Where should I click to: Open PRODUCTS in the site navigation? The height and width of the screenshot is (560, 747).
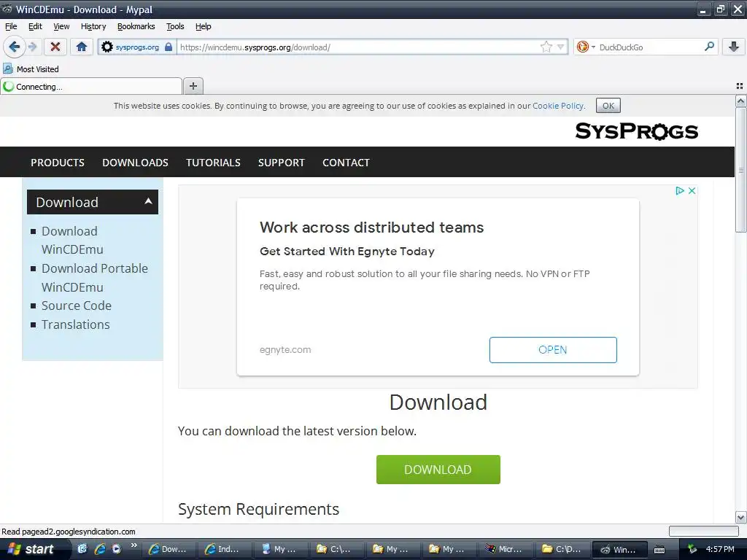58,163
